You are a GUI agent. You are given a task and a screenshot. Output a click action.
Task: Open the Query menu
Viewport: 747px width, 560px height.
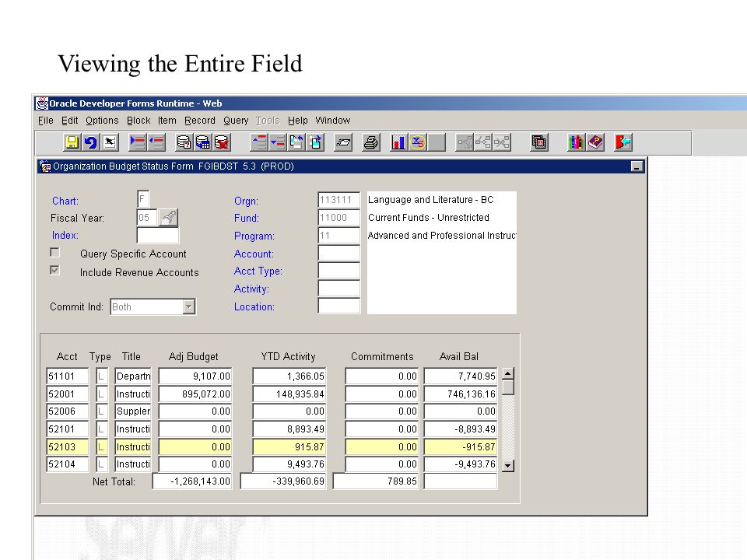pyautogui.click(x=236, y=121)
